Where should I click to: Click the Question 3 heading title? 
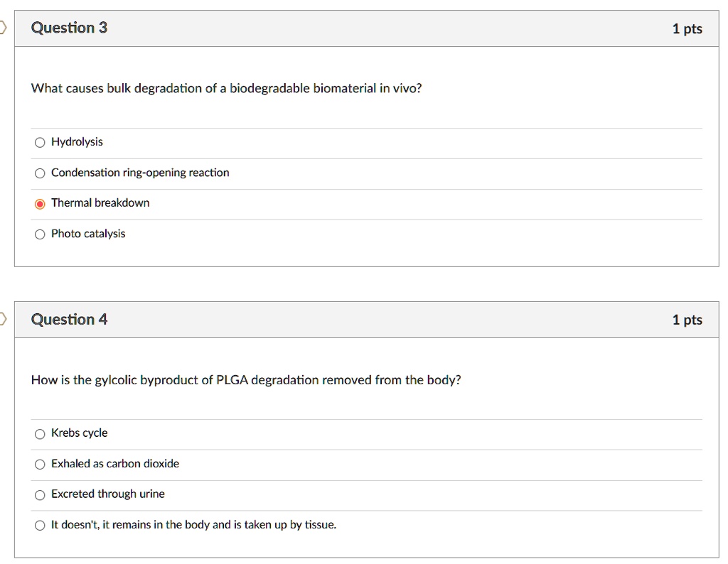(x=69, y=28)
